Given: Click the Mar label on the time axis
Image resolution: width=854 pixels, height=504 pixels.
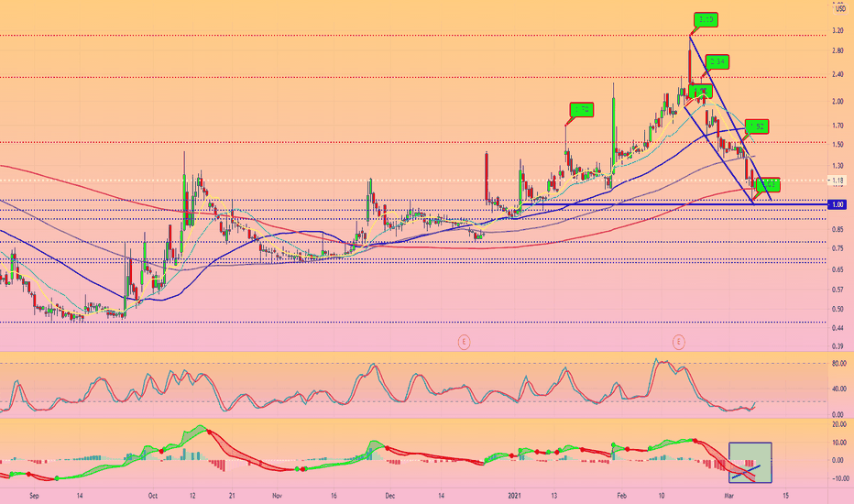Looking at the screenshot, I should (x=729, y=496).
